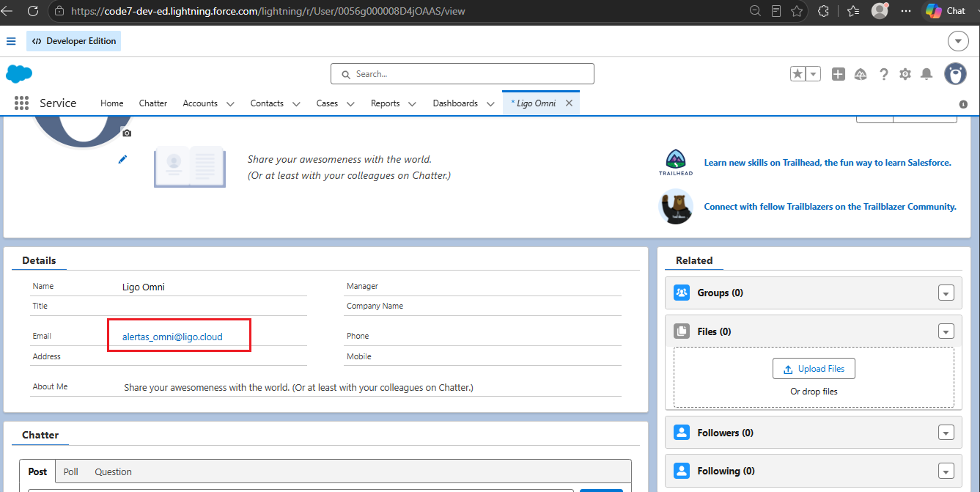Click the small info icon below avatar
The width and height of the screenshot is (980, 492).
(964, 104)
